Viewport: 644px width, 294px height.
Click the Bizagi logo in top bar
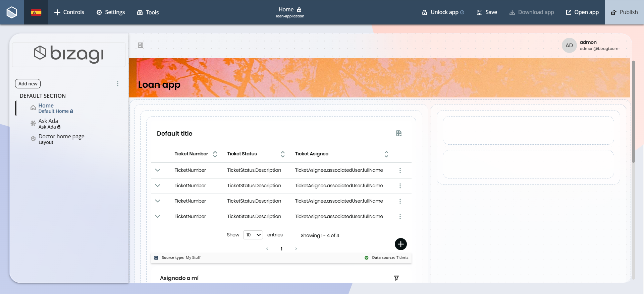[x=12, y=12]
